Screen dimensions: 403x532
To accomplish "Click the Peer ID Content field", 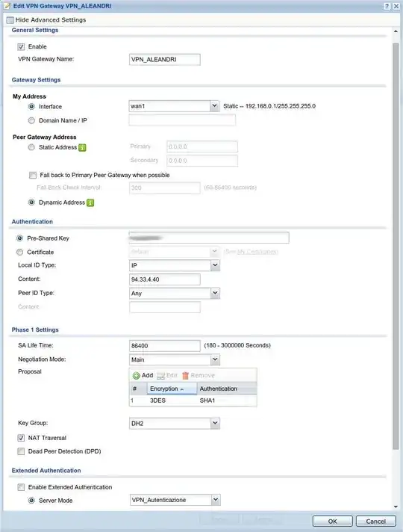I will click(x=165, y=307).
